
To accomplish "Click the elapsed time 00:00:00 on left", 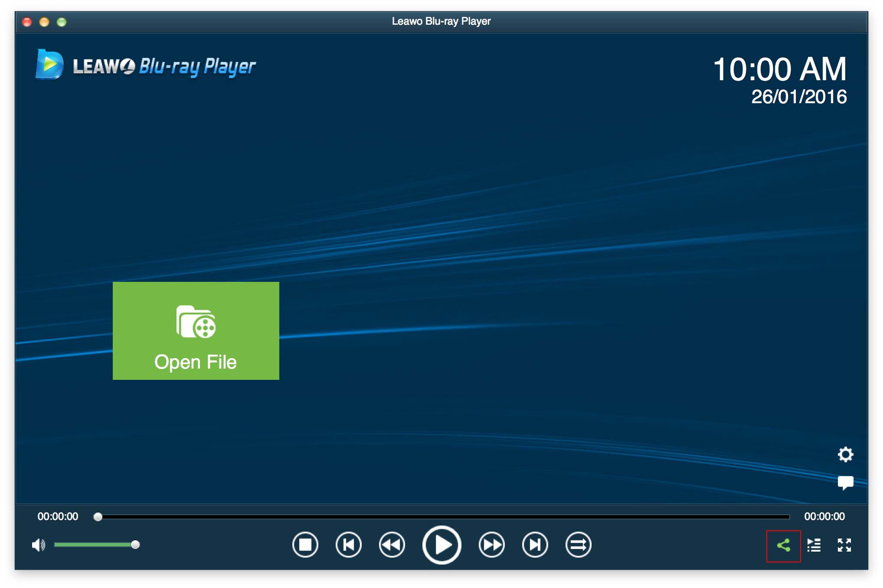I will pos(58,516).
